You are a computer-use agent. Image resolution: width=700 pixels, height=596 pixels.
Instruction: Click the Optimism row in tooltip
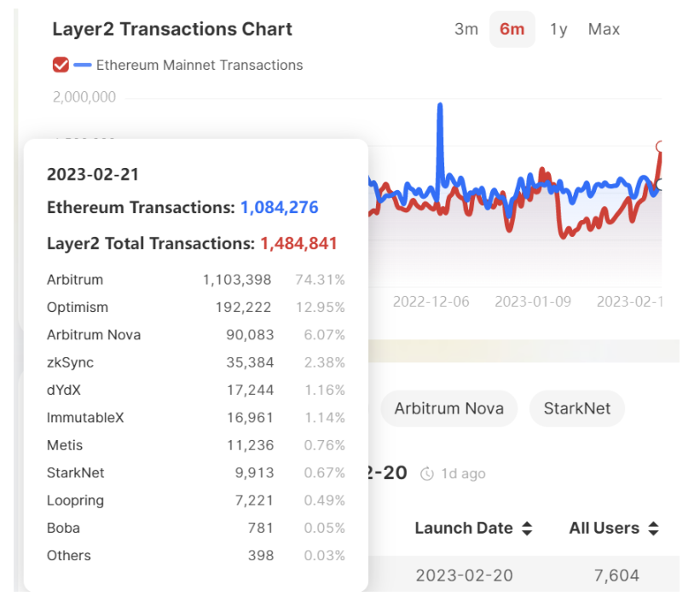point(196,308)
